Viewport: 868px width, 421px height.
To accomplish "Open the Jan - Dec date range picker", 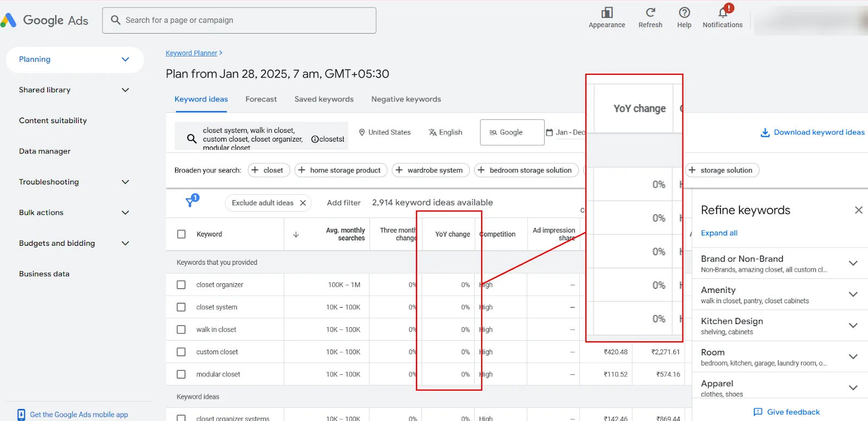I will [x=565, y=132].
